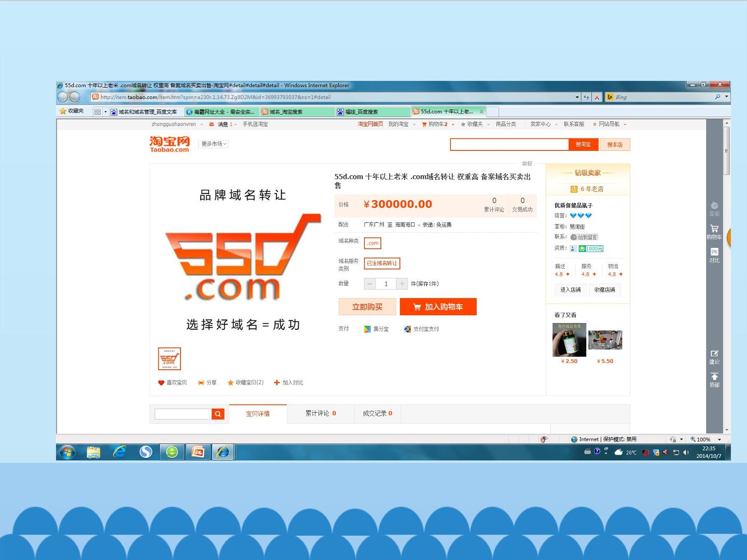Viewport: 747px width, 560px height.
Task: Click the 立即购买 buy now button
Action: coord(367,307)
